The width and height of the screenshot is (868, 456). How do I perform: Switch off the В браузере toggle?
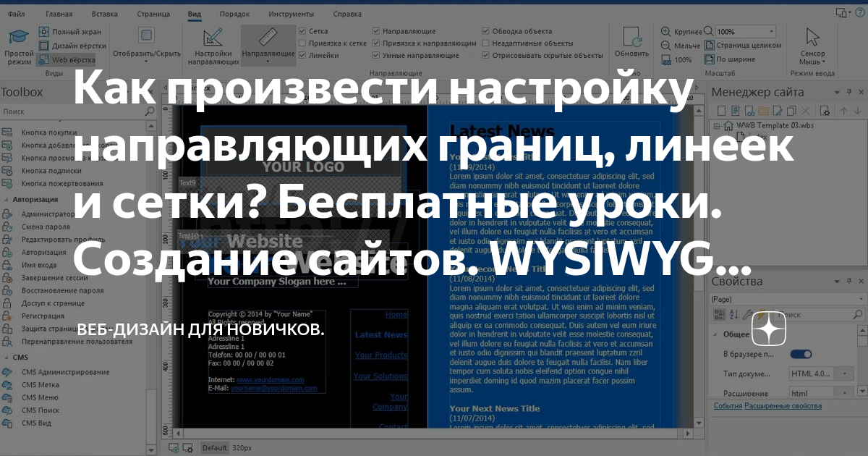click(x=801, y=355)
